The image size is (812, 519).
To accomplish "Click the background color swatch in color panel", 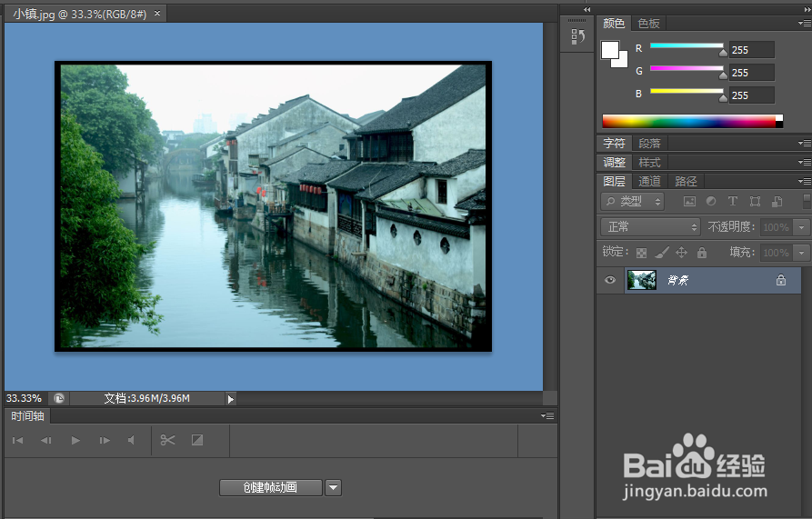I will (623, 62).
